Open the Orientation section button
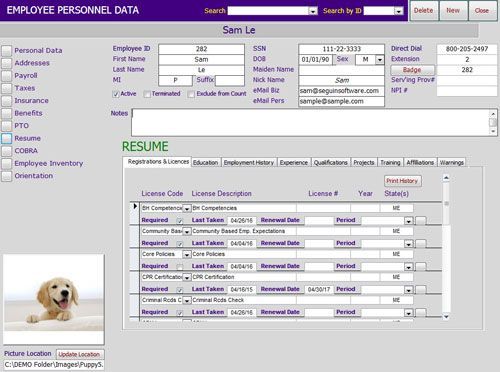 (6, 176)
